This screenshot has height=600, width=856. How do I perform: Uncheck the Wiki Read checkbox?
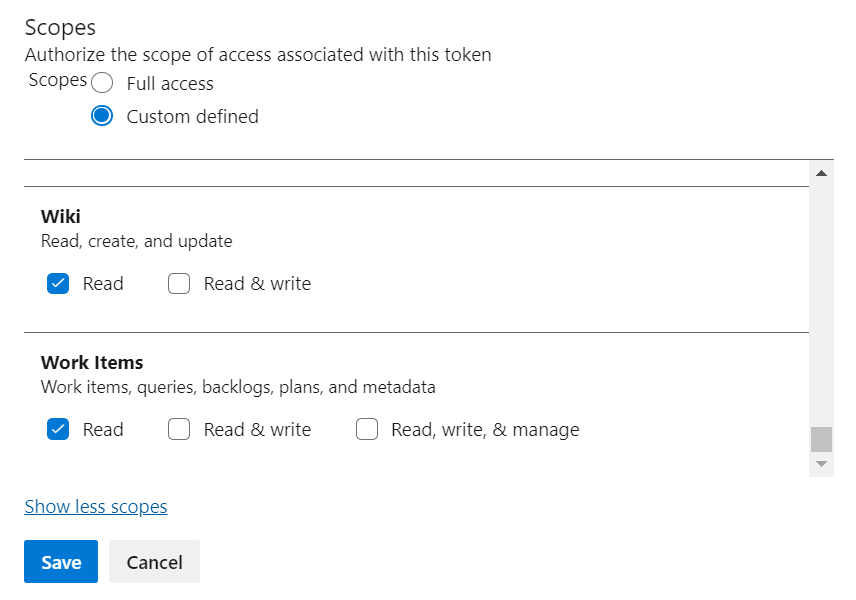pyautogui.click(x=58, y=284)
